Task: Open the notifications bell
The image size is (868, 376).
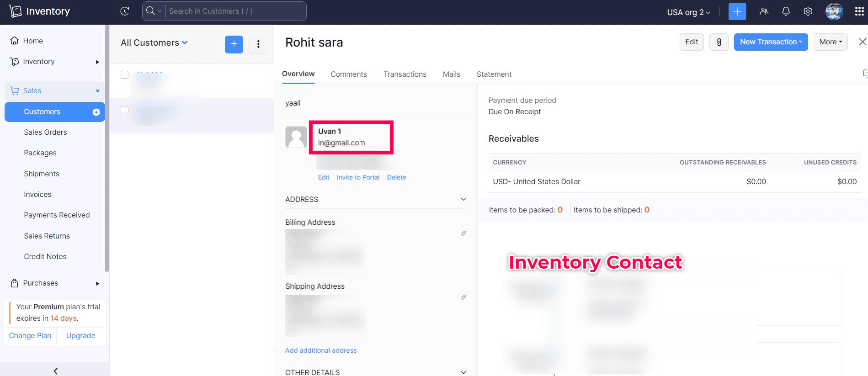Action: pos(786,11)
